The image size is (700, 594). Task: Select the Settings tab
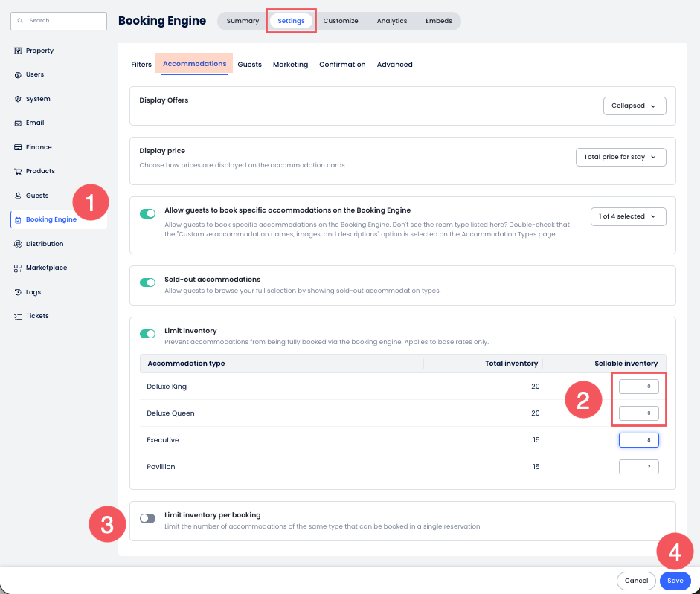click(291, 21)
